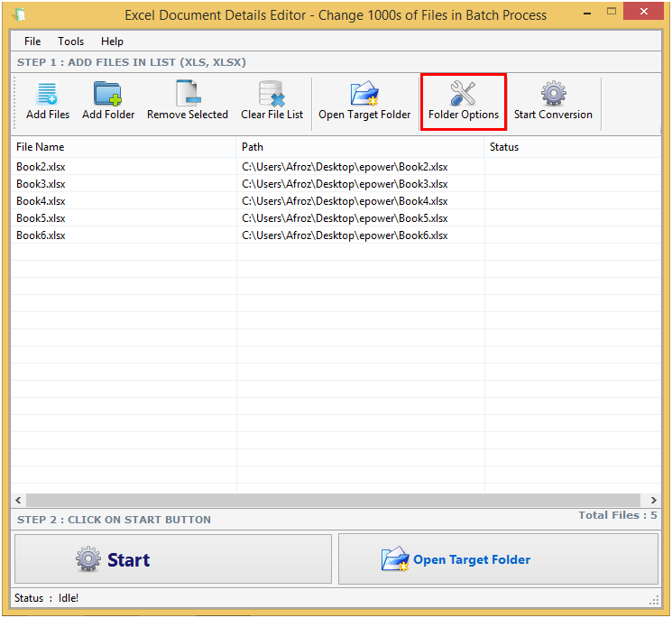Screen dimensions: 672x618
Task: Minimize the application window
Action: tap(587, 13)
